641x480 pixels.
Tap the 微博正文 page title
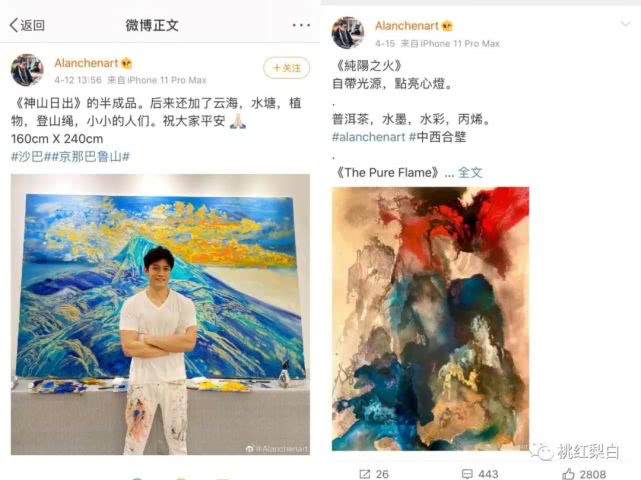coord(152,25)
